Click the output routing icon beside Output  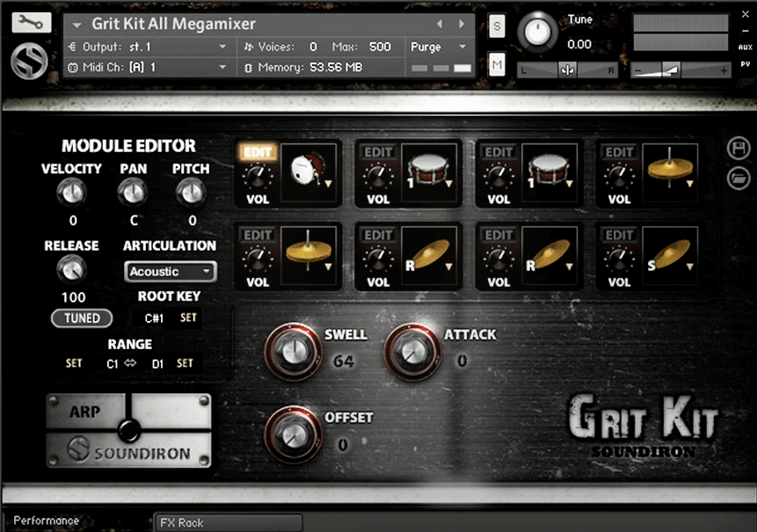click(x=72, y=47)
